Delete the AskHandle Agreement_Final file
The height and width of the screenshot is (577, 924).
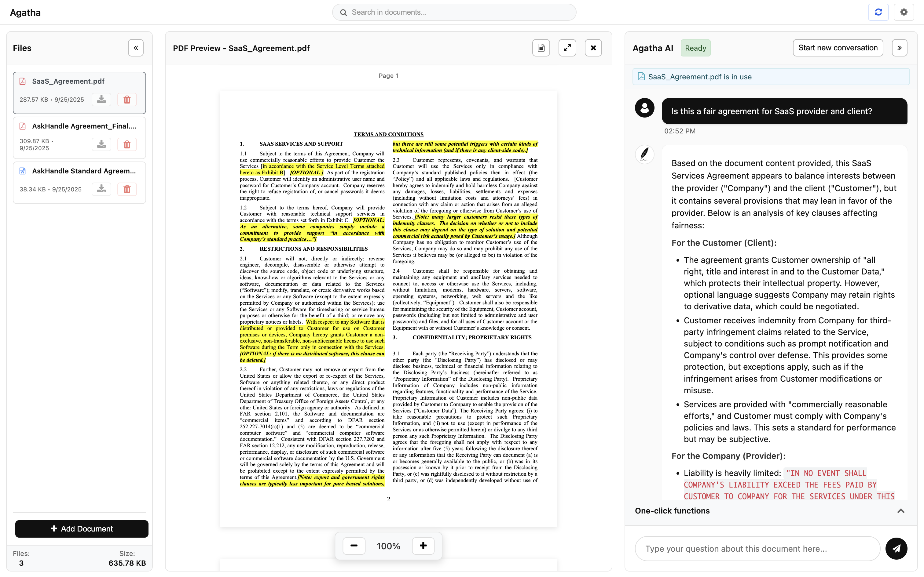click(x=127, y=145)
